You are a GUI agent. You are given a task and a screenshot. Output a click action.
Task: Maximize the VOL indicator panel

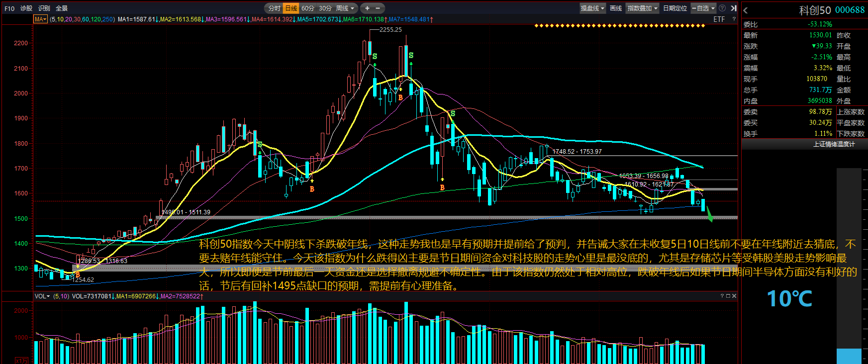pyautogui.click(x=728, y=296)
